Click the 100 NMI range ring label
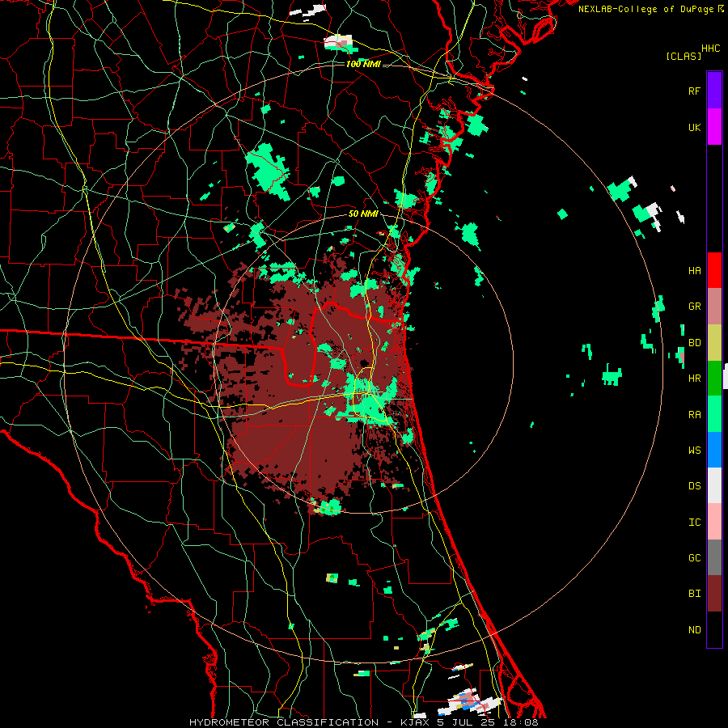 click(x=363, y=64)
